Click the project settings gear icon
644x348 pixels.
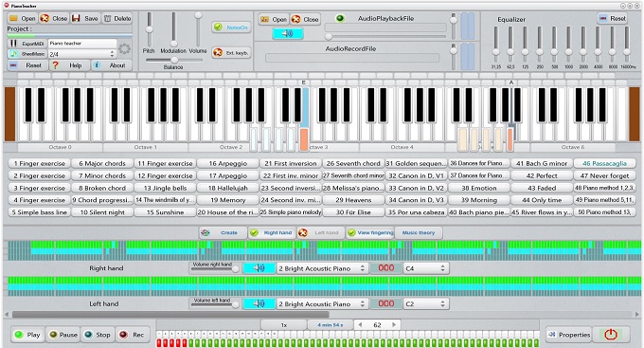(124, 49)
